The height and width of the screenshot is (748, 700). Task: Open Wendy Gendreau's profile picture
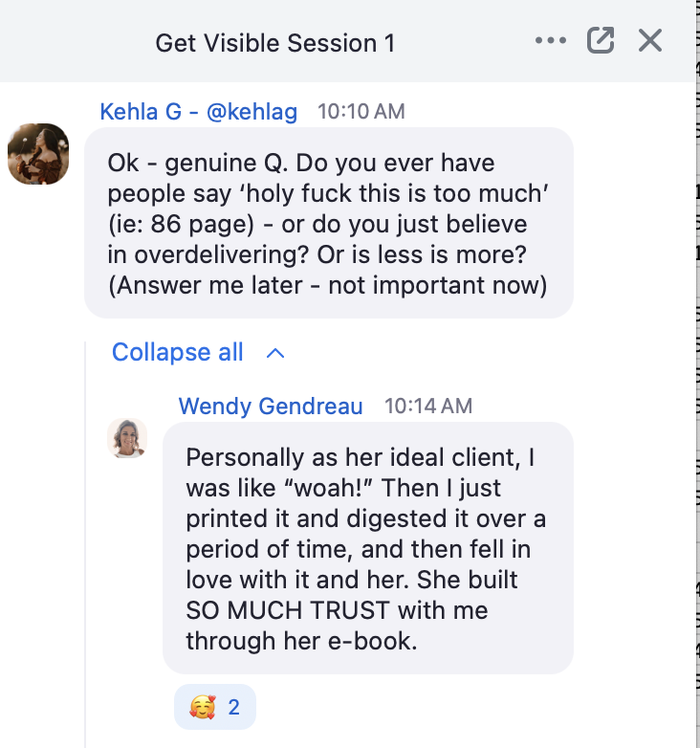point(127,438)
